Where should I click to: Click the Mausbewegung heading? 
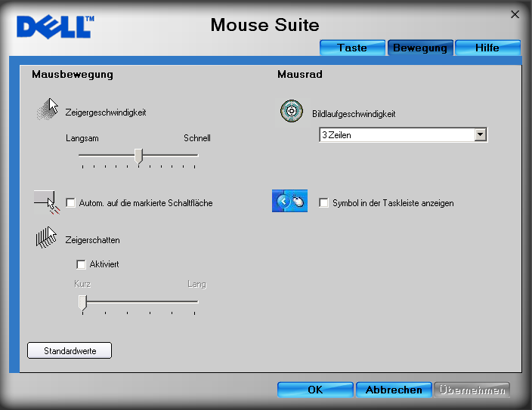tap(73, 75)
